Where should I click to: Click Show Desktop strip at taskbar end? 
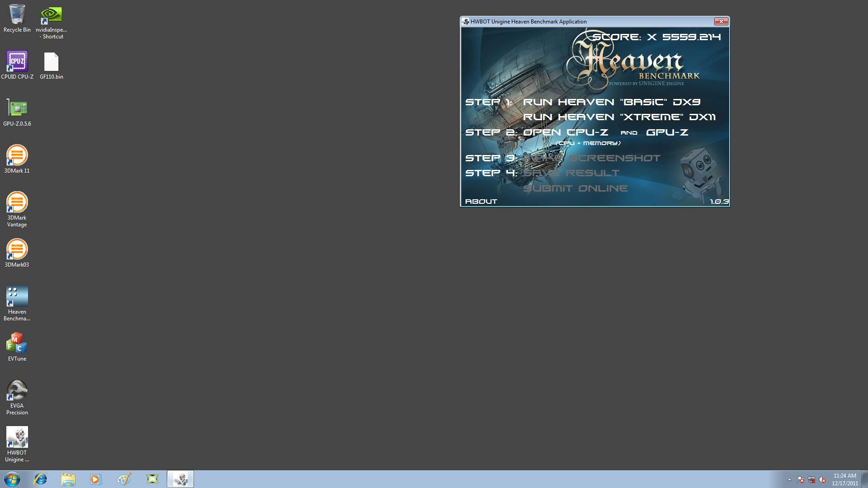click(865, 479)
